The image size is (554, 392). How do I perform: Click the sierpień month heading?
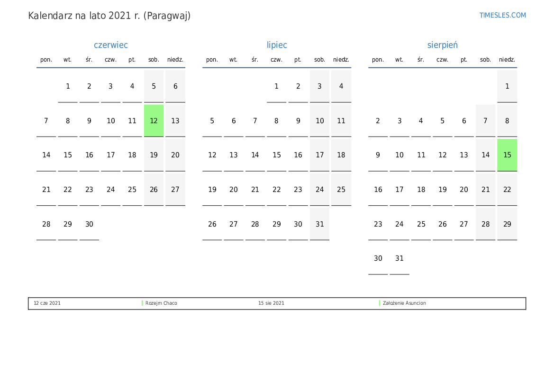pos(442,45)
